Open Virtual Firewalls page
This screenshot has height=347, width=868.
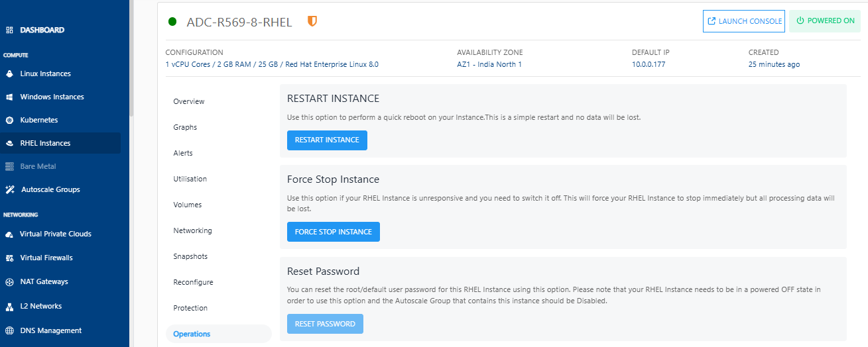(46, 258)
